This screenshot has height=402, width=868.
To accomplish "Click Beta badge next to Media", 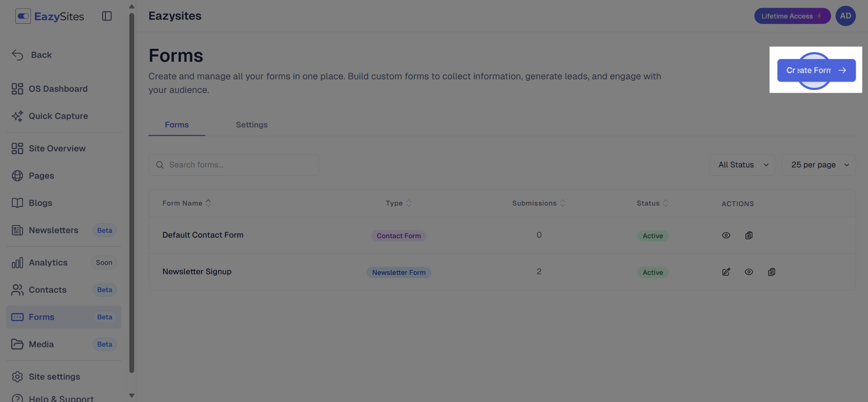I will click(x=105, y=344).
